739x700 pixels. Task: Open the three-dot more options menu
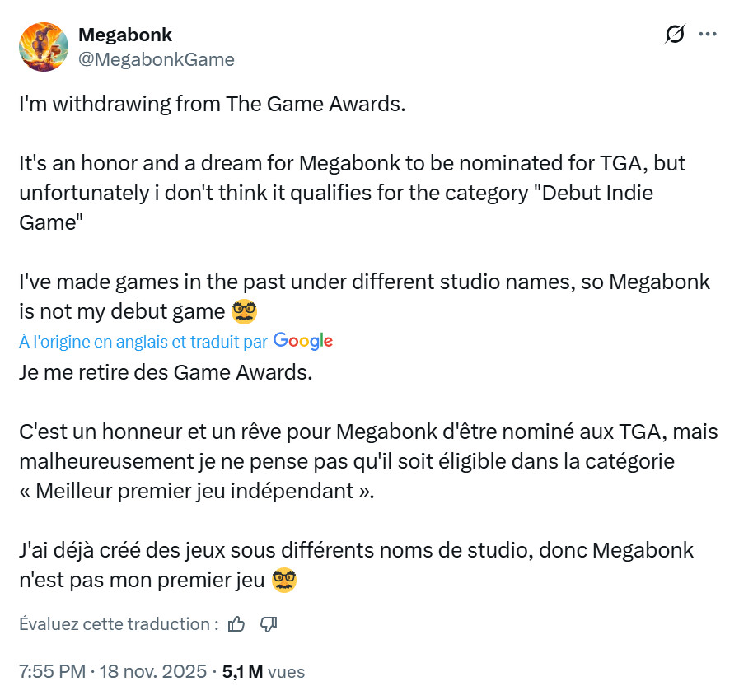tap(707, 35)
